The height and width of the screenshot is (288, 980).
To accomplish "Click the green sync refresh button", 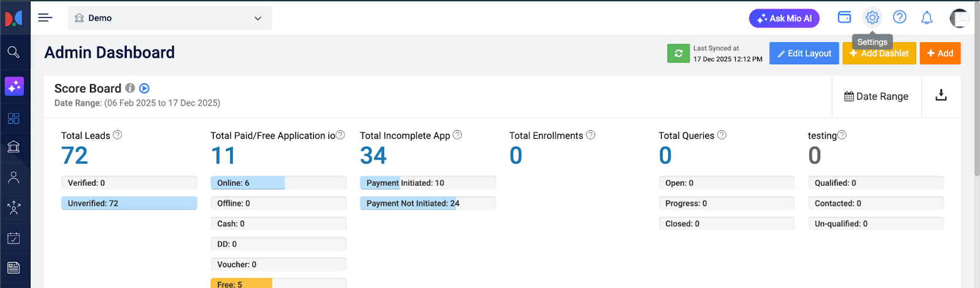I will 678,53.
